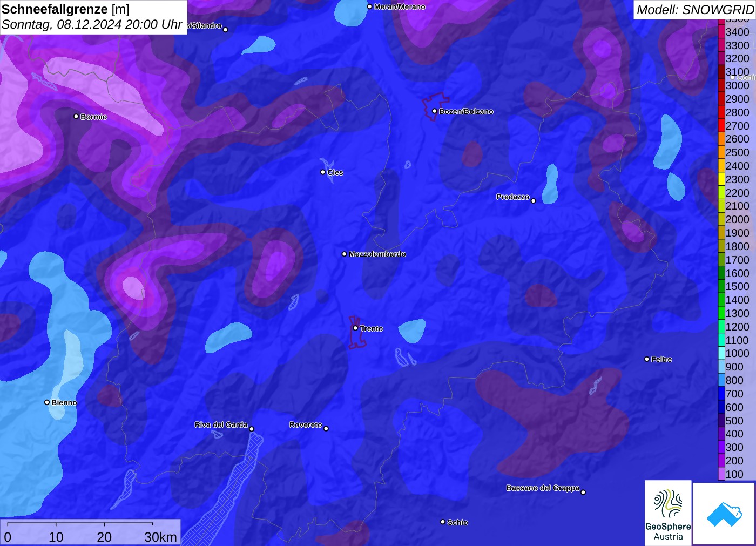Click the Mezzolombardo marker dot

pyautogui.click(x=345, y=254)
